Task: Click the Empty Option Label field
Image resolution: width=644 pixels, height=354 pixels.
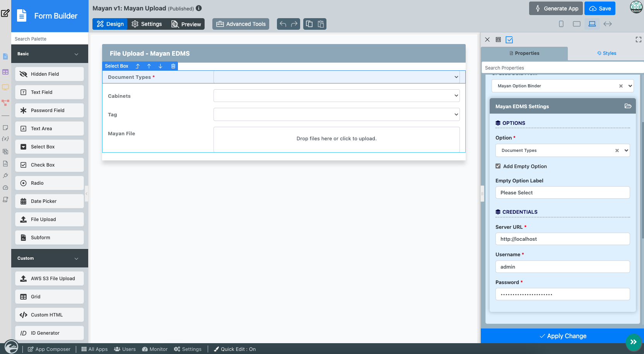Action: [563, 192]
